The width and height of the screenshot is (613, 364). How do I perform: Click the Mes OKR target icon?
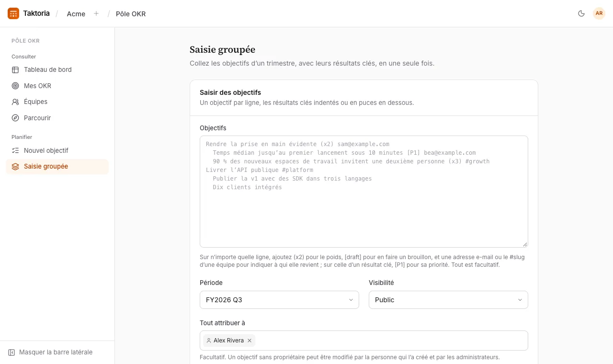pos(15,86)
